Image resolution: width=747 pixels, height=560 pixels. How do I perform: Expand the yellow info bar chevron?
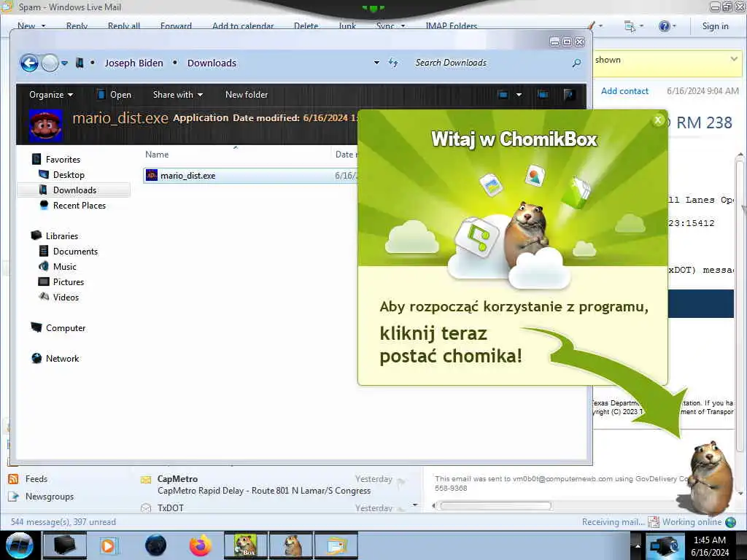[x=734, y=59]
